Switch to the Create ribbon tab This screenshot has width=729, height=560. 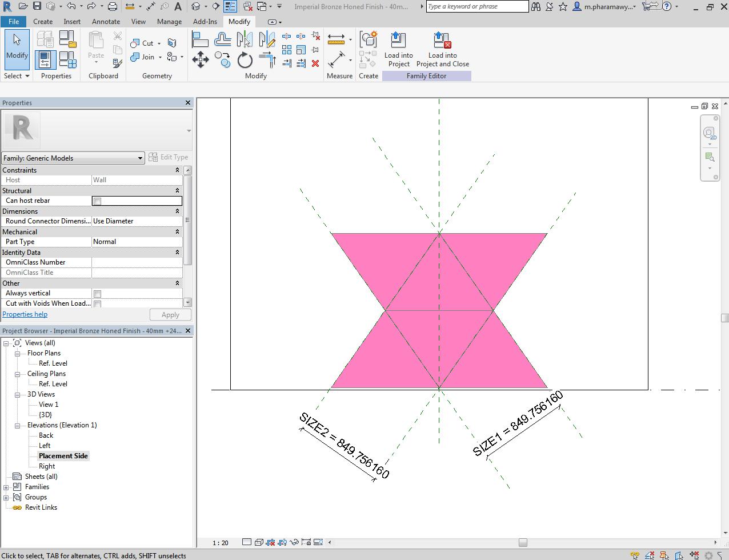pyautogui.click(x=43, y=21)
